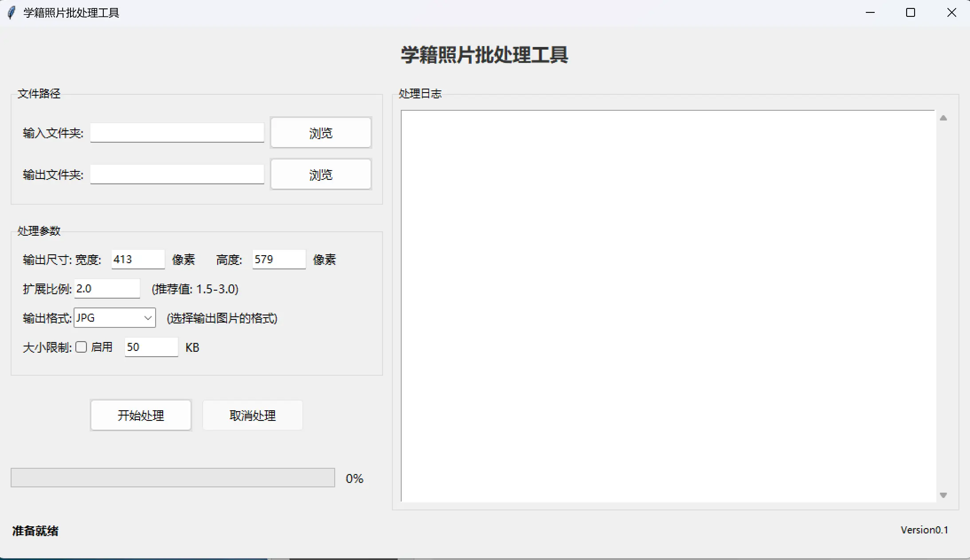The width and height of the screenshot is (970, 560).
Task: Browse for the 输出文件夹 folder
Action: point(321,174)
